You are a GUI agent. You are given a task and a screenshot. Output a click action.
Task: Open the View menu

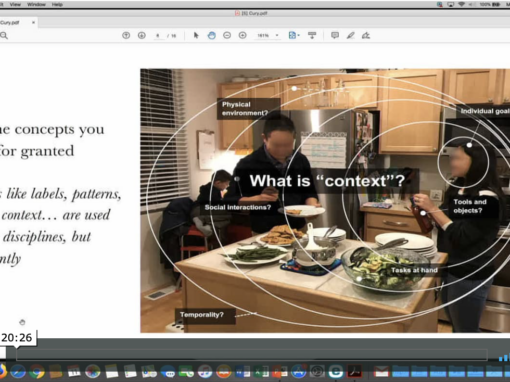15,4
